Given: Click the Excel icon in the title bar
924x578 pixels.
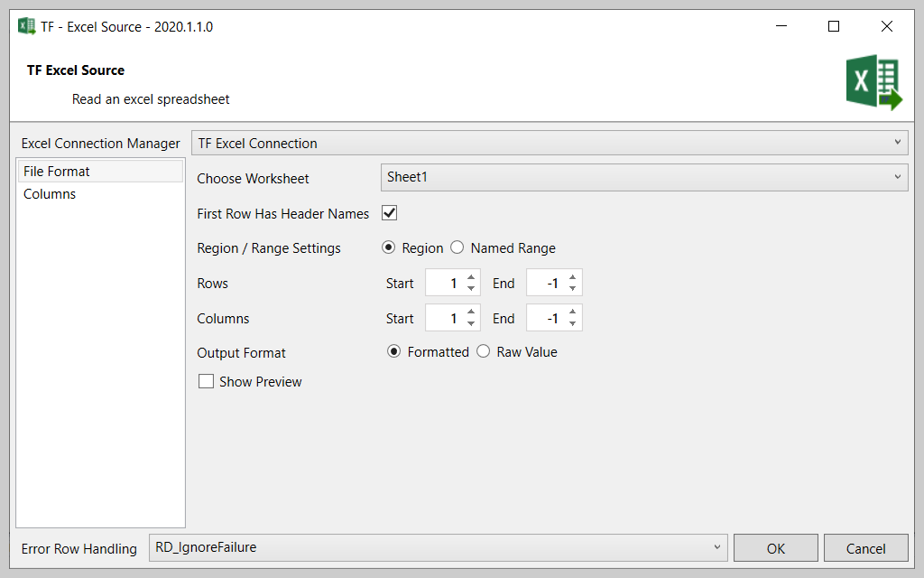Looking at the screenshot, I should tap(25, 26).
